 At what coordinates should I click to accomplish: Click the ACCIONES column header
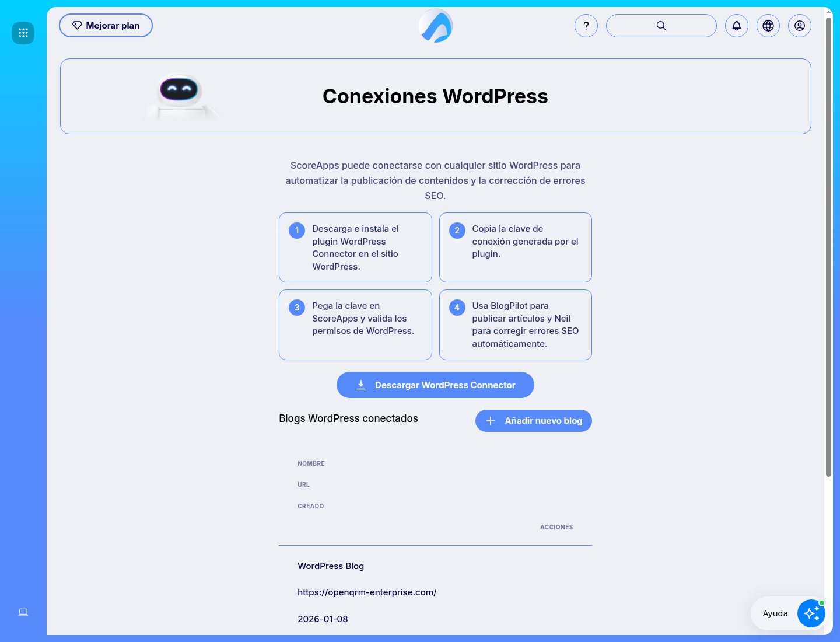(x=556, y=527)
